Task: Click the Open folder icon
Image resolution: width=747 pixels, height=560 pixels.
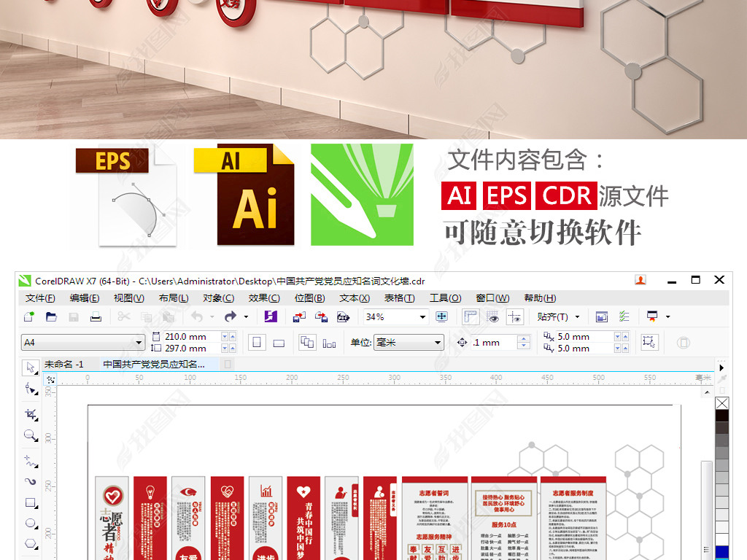Action: [51, 316]
